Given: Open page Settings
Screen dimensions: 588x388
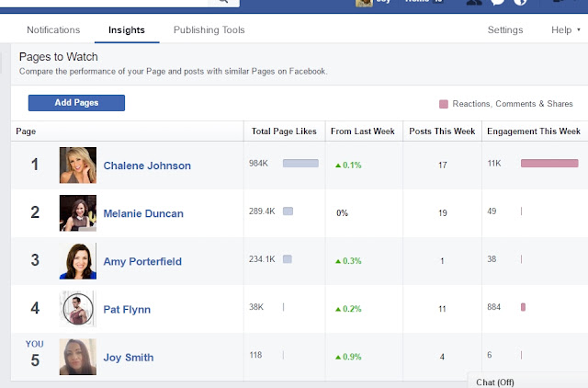Looking at the screenshot, I should [505, 30].
